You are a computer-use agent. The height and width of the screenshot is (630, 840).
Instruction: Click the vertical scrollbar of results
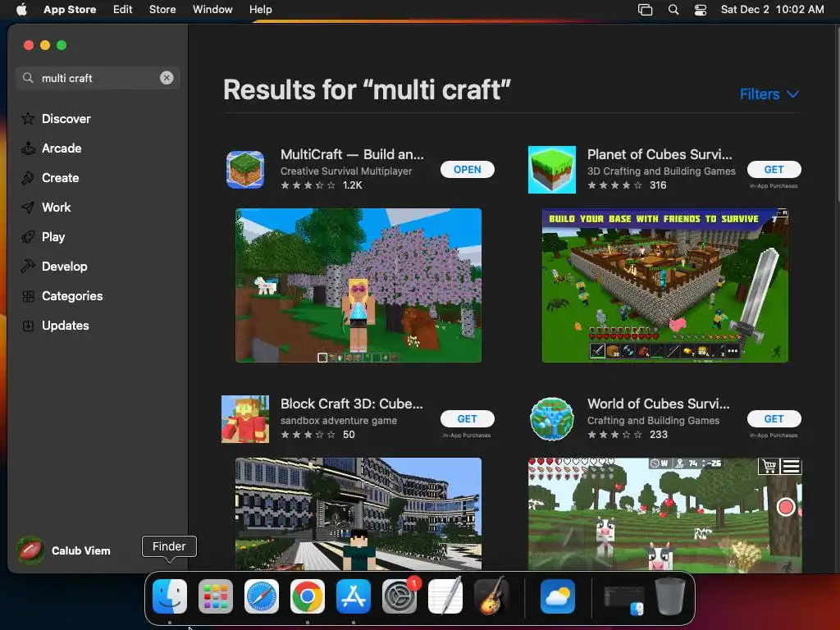[837, 115]
